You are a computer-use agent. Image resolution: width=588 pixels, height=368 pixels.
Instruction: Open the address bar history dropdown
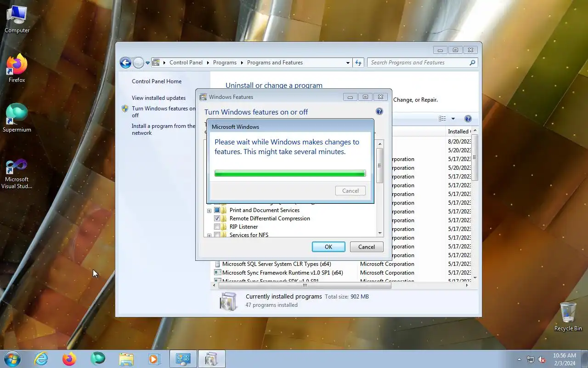pyautogui.click(x=348, y=63)
